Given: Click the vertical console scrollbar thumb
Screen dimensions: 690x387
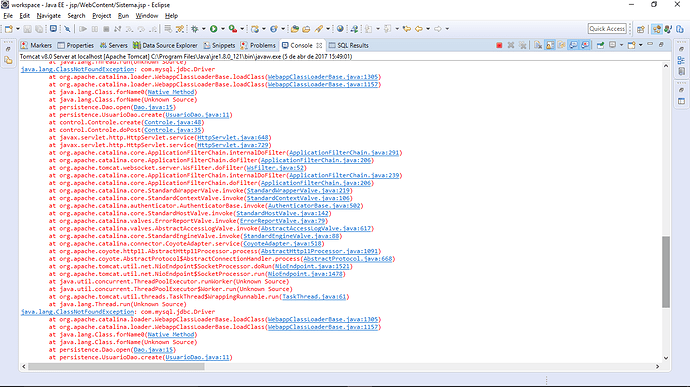Looking at the screenshot, I should [x=666, y=272].
